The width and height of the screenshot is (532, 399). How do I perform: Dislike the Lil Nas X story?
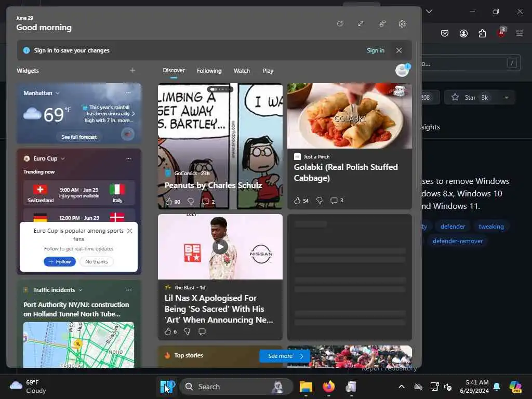[x=187, y=331]
